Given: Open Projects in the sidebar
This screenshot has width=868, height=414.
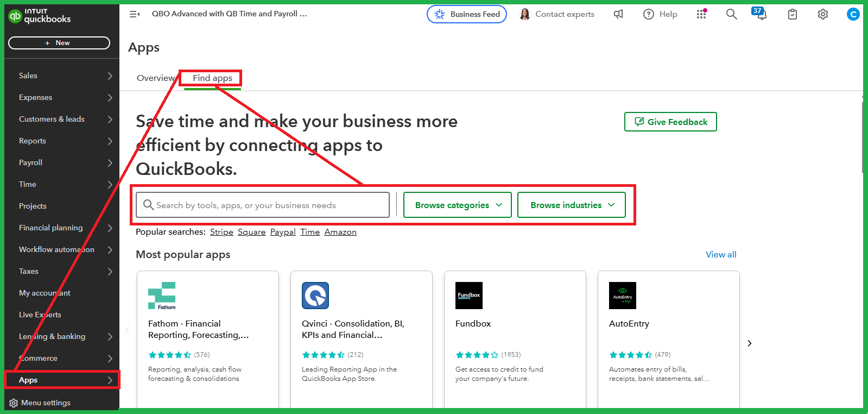Looking at the screenshot, I should click(x=33, y=206).
